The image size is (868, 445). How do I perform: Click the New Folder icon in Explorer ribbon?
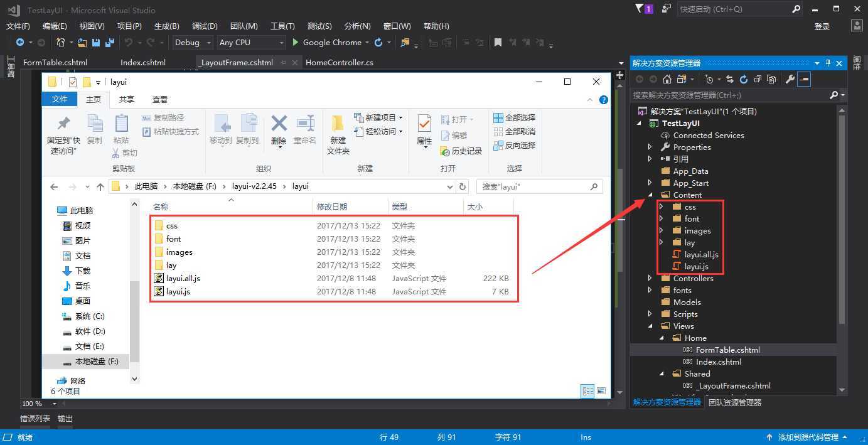pyautogui.click(x=338, y=123)
